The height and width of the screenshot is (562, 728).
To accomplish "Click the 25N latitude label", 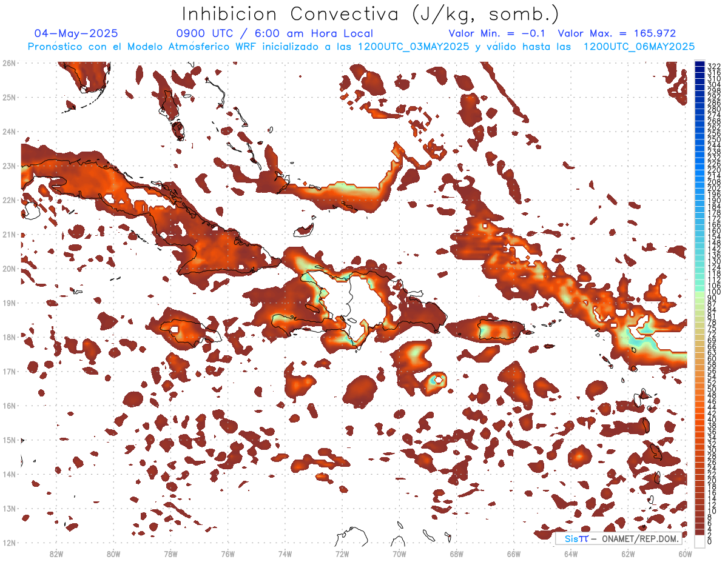I will pos(8,97).
